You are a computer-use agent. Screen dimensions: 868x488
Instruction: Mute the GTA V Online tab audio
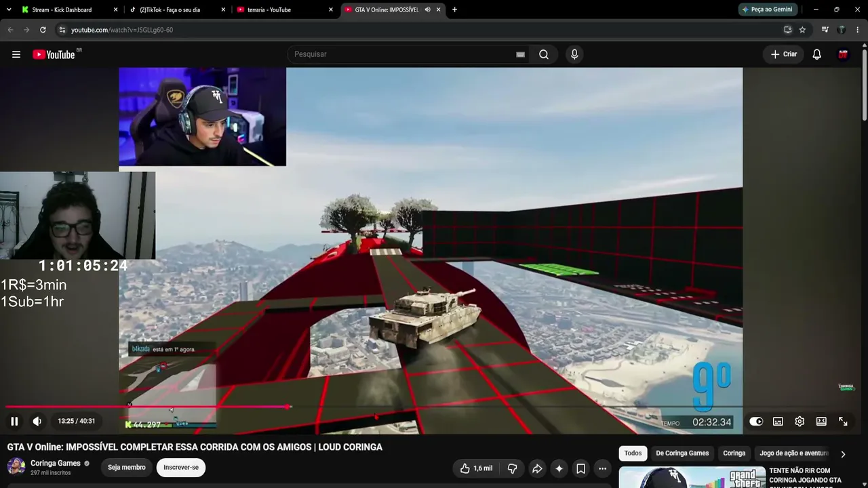(x=427, y=10)
